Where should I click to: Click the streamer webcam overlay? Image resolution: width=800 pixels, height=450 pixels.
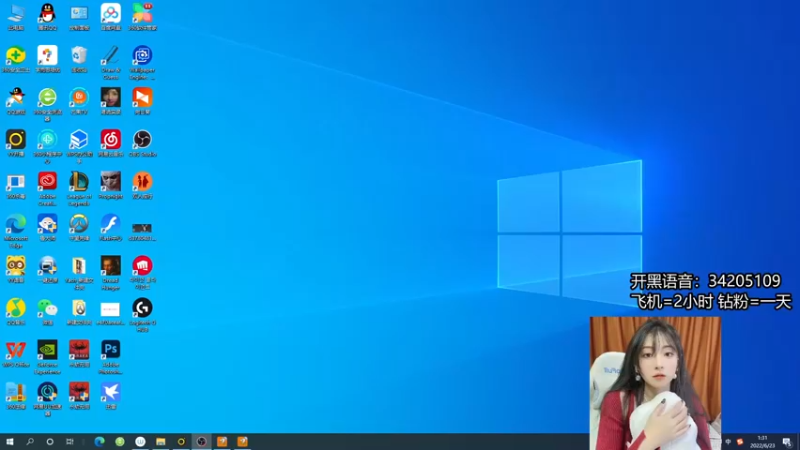(655, 383)
